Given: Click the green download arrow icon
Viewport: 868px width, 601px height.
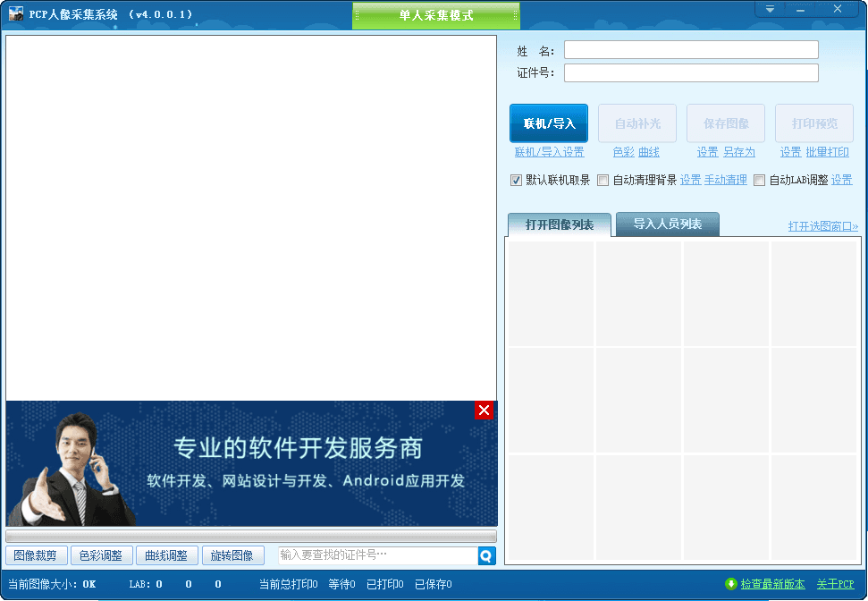Looking at the screenshot, I should point(730,584).
